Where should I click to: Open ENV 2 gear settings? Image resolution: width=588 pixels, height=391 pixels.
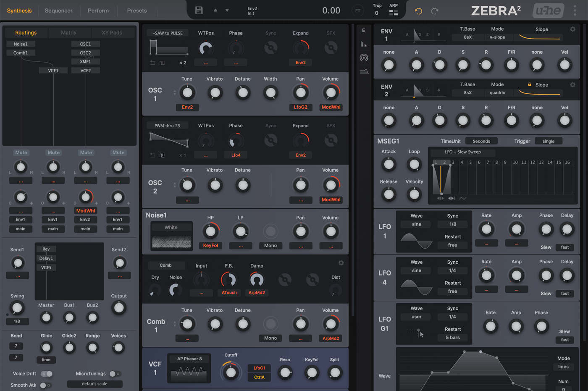(572, 84)
